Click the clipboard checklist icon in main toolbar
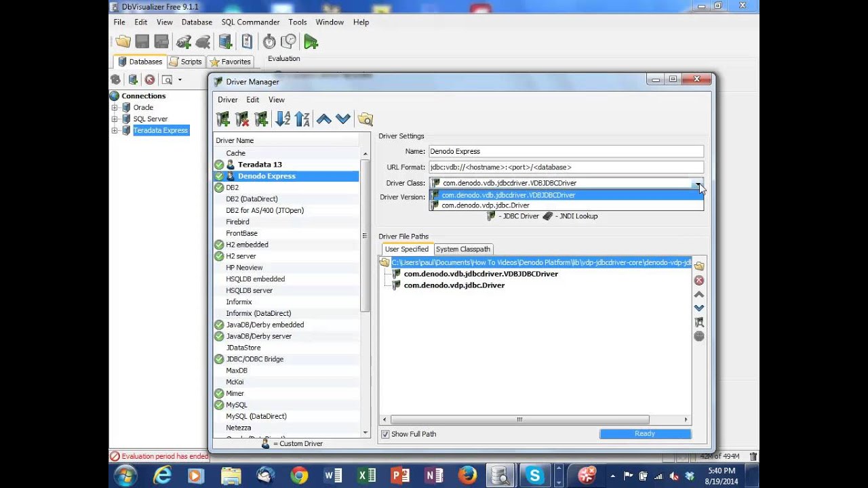868x488 pixels. point(247,42)
